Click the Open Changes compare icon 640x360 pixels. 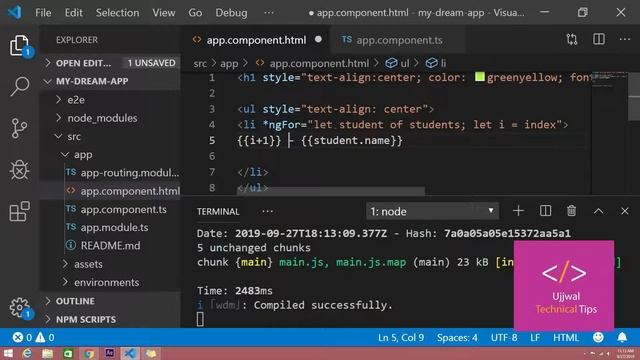coord(572,40)
